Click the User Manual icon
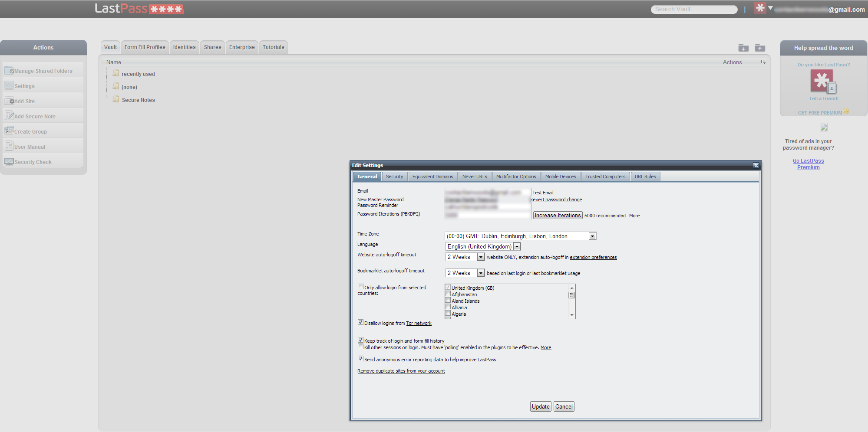The height and width of the screenshot is (432, 868). tap(9, 146)
